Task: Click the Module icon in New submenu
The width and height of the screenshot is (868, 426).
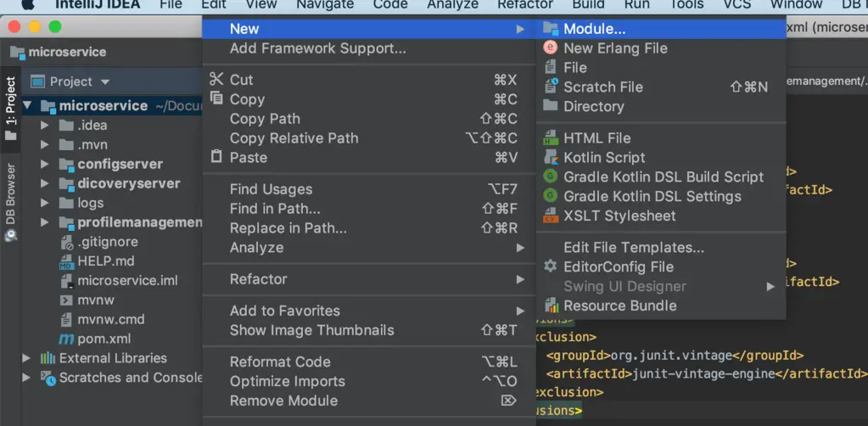Action: point(551,29)
